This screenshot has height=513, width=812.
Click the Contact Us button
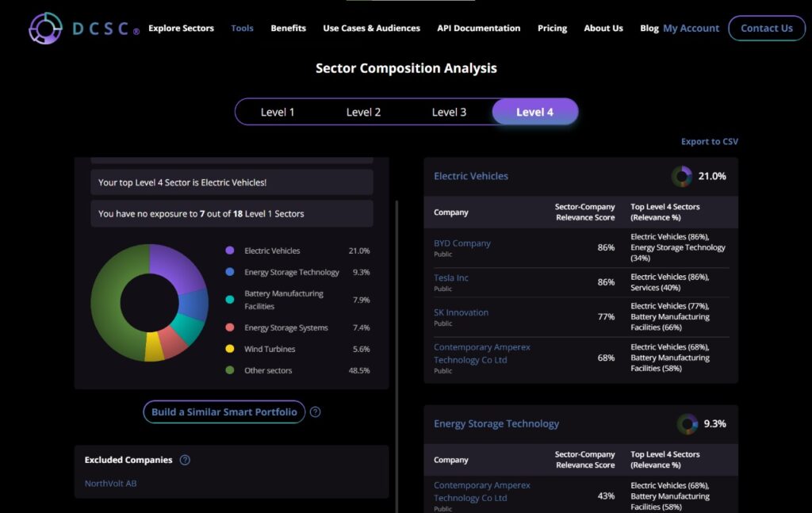(766, 29)
